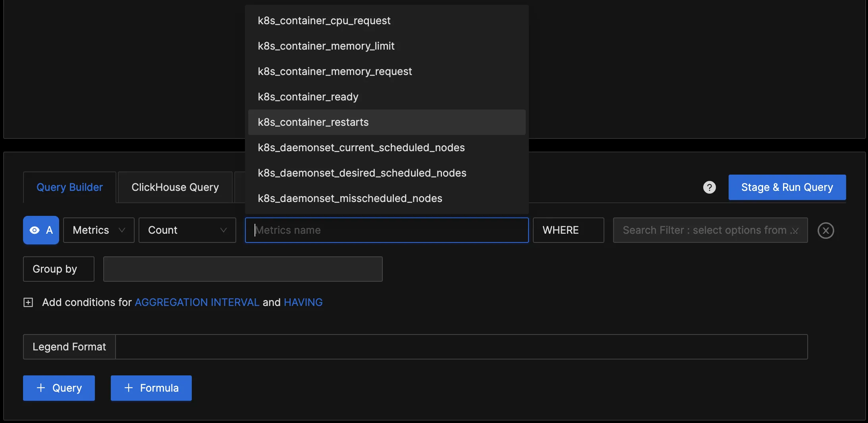Click the WHERE label box

[568, 230]
